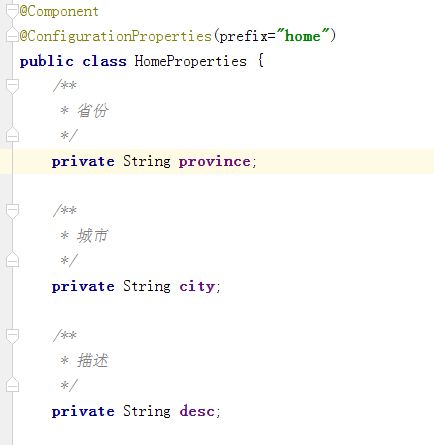Click String type on desc line

pos(147,411)
